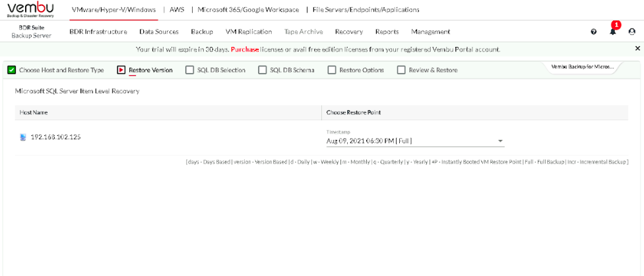Image resolution: width=644 pixels, height=276 pixels.
Task: Select the Choose Host and Restore Type step checkbox
Action: (x=11, y=70)
